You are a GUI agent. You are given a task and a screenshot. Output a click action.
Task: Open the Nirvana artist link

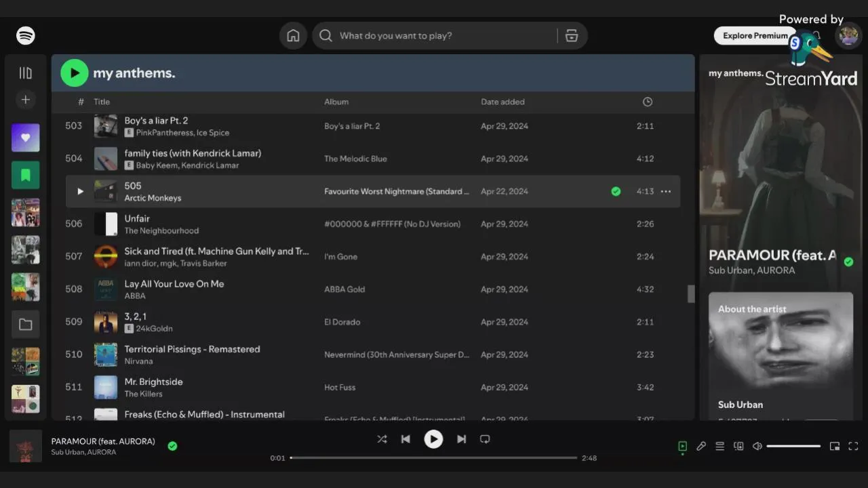pos(138,361)
